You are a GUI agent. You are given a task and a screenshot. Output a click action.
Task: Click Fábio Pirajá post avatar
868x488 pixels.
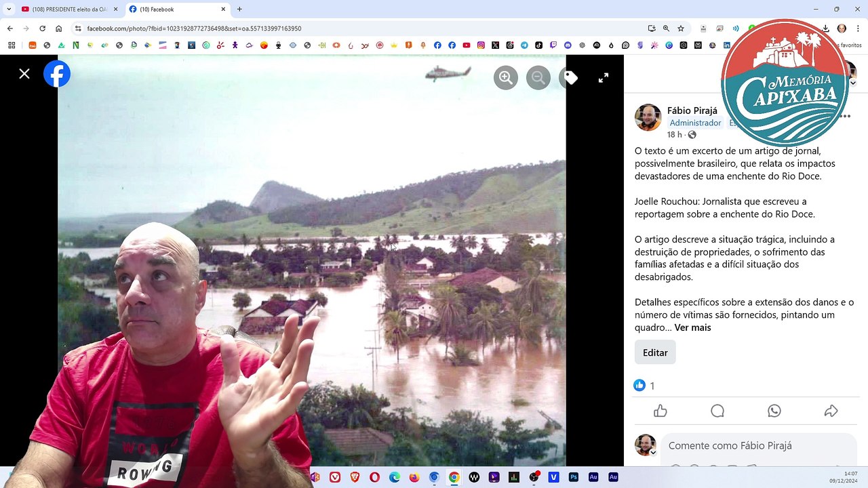[x=648, y=117]
